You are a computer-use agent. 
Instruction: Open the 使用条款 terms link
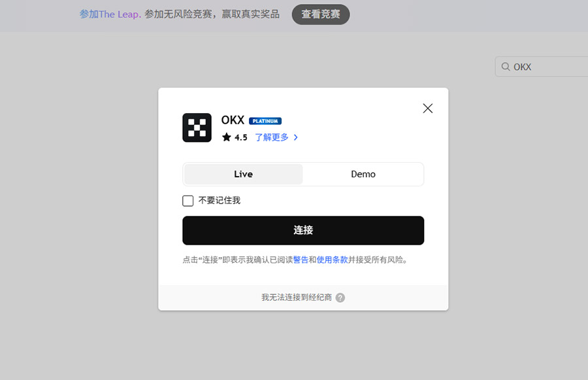tap(332, 259)
